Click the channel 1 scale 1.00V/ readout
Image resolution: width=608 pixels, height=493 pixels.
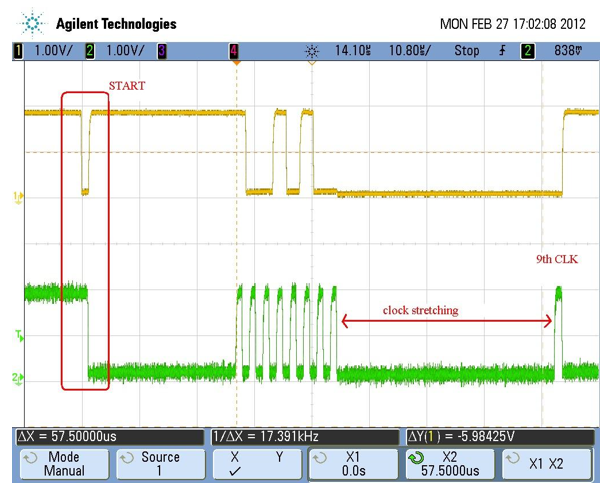click(53, 51)
